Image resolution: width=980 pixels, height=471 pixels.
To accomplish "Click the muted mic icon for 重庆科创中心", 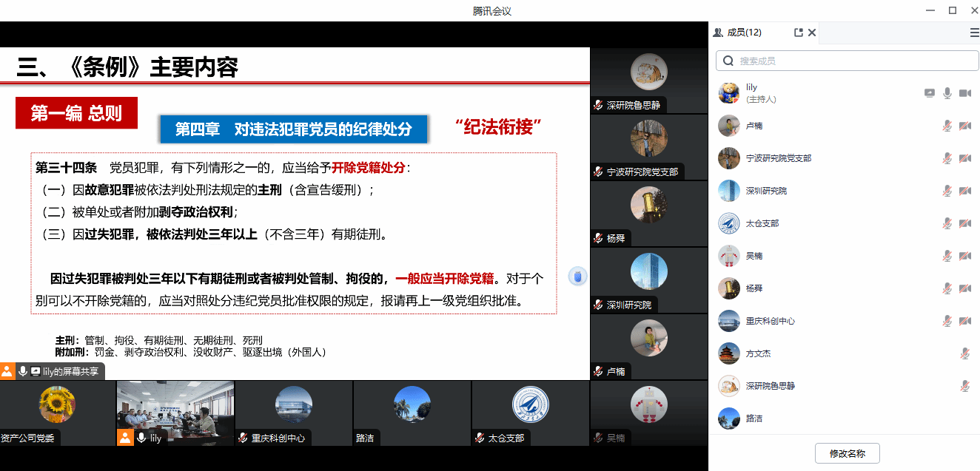I will point(947,321).
